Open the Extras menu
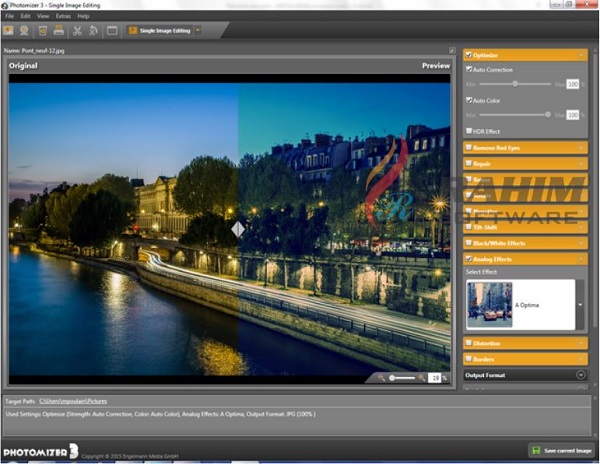 point(62,16)
